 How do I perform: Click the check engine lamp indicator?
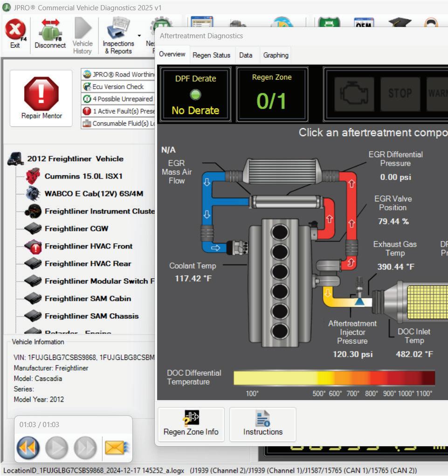pos(354,94)
